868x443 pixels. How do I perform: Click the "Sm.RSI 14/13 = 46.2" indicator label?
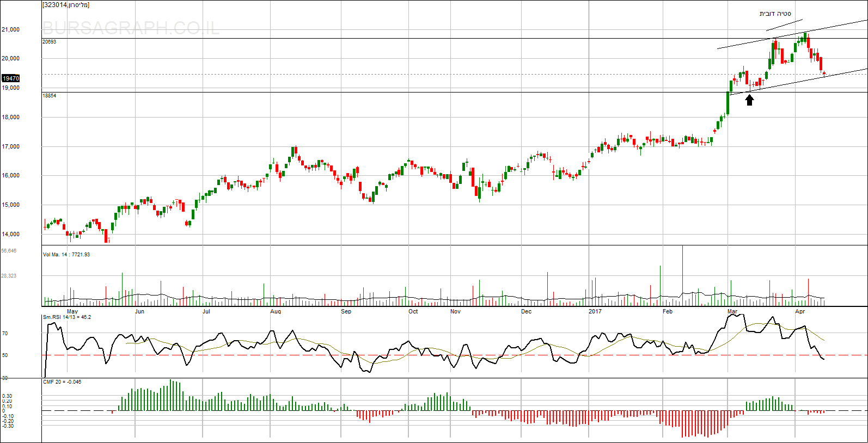pyautogui.click(x=67, y=317)
